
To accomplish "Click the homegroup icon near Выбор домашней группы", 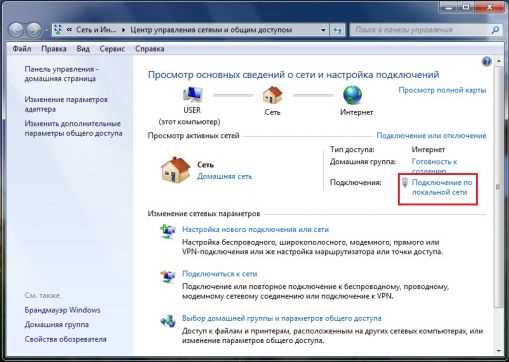I will click(168, 321).
